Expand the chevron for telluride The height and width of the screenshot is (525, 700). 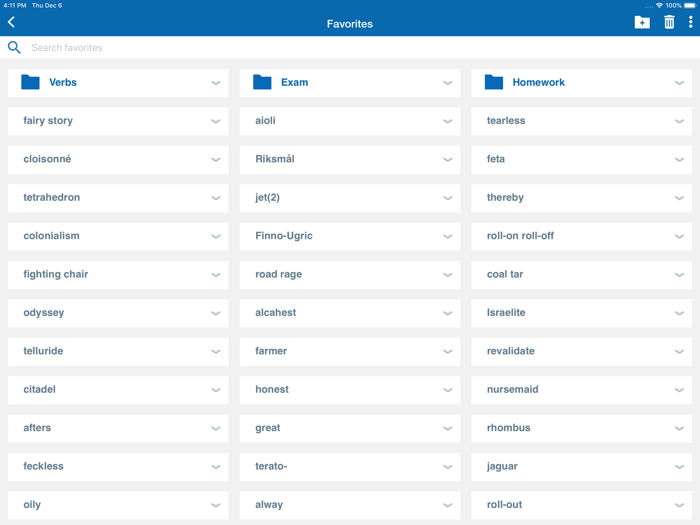point(216,351)
